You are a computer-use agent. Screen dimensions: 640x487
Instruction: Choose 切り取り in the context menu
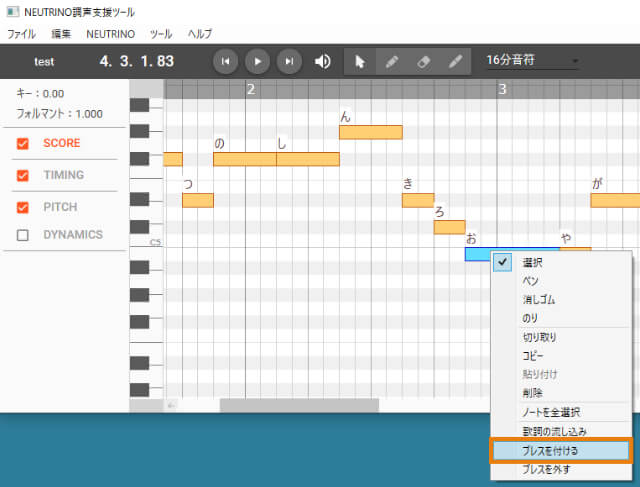coord(561,337)
